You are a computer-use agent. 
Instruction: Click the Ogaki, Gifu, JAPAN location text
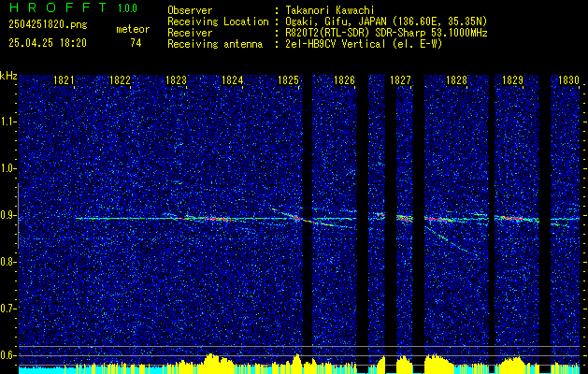386,22
